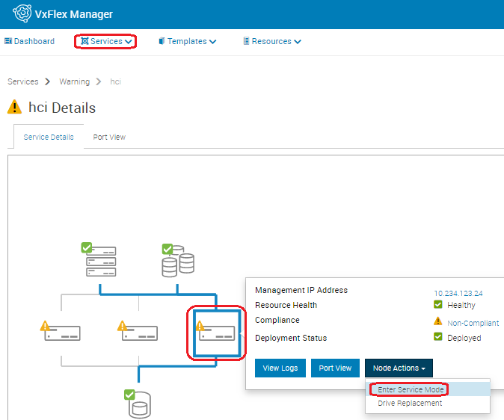Click the warning triangle beside hci Details

coord(14,107)
